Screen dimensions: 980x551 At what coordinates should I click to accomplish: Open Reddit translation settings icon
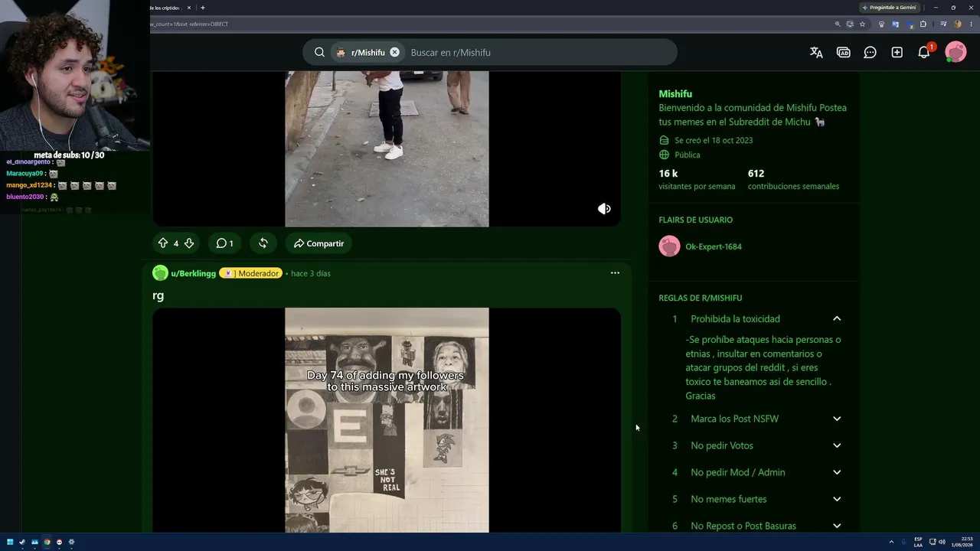click(816, 52)
